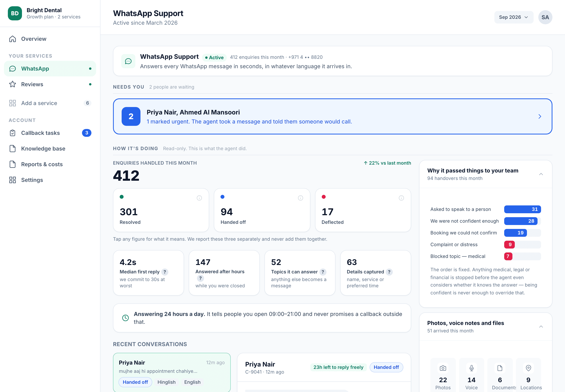Click the Photos camera icon
The image size is (565, 392).
[443, 368]
